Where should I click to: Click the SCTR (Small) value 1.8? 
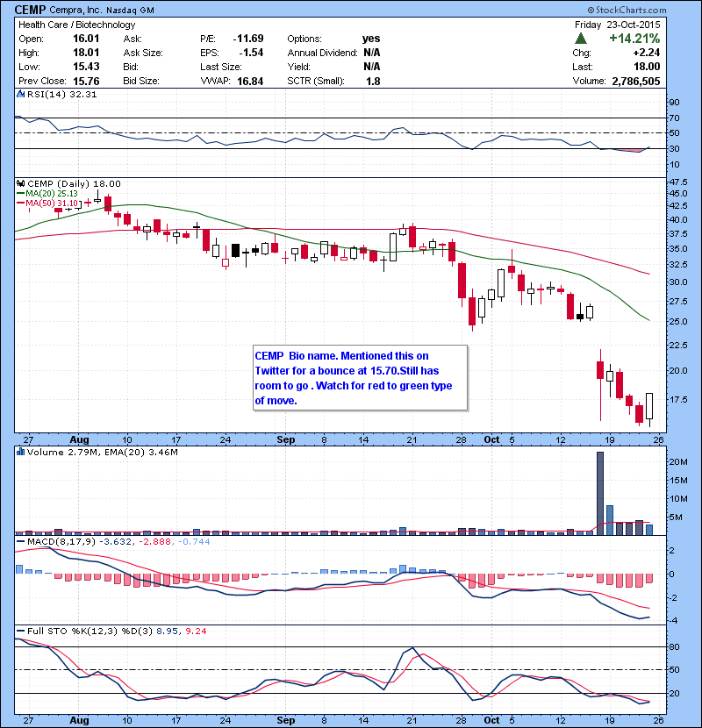(372, 82)
